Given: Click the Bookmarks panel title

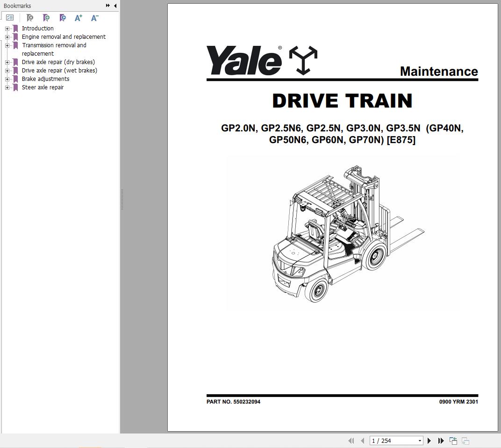Looking at the screenshot, I should [17, 6].
